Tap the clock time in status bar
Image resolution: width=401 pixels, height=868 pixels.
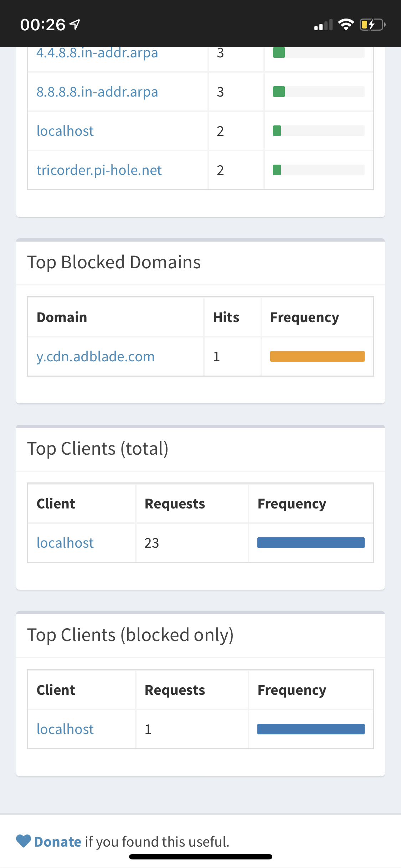[x=43, y=25]
